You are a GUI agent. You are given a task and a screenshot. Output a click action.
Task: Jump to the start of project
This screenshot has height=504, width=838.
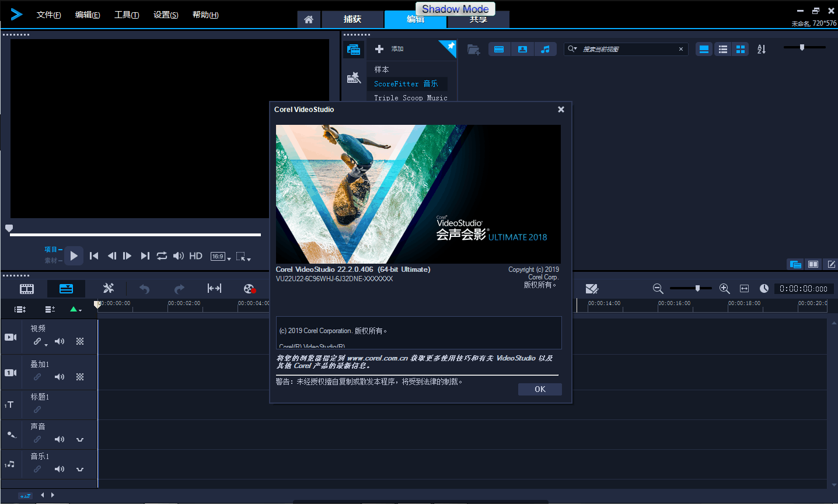coord(94,256)
